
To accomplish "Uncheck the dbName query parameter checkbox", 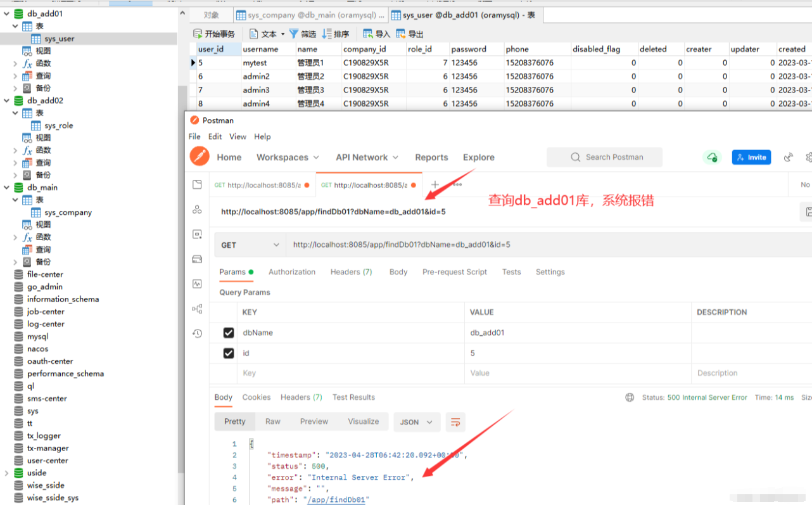I will 229,333.
